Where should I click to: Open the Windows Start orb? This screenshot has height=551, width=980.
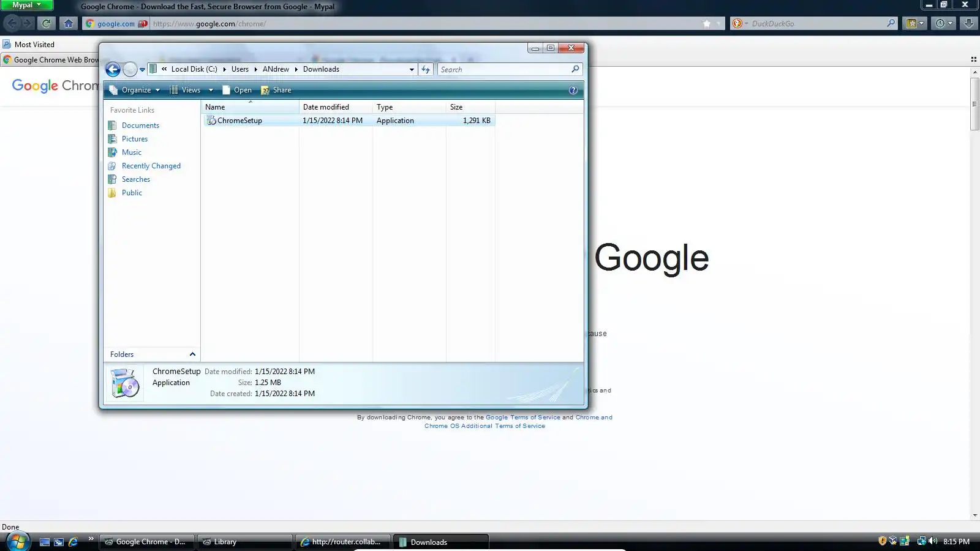click(x=17, y=542)
